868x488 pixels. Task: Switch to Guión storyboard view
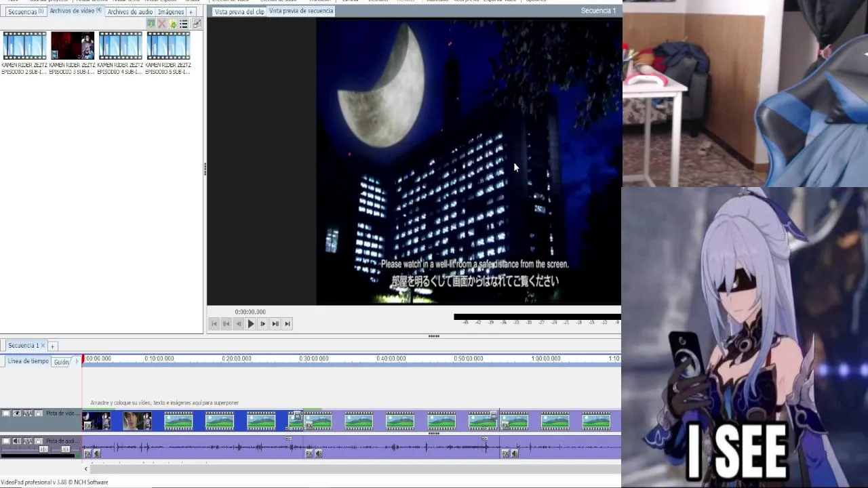[61, 362]
